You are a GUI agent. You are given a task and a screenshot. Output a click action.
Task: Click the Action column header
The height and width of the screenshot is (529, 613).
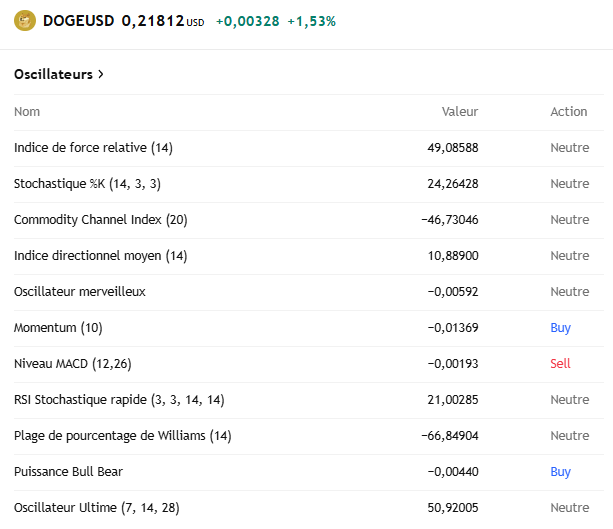[569, 112]
